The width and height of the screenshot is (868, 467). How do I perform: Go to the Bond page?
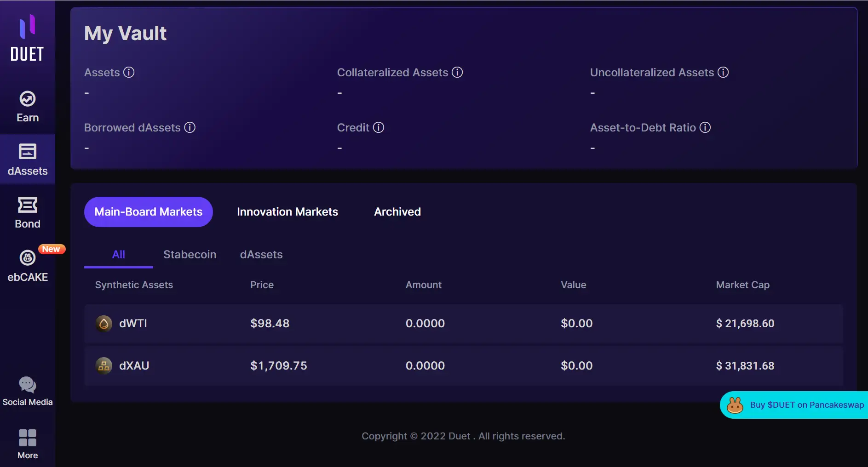point(28,212)
